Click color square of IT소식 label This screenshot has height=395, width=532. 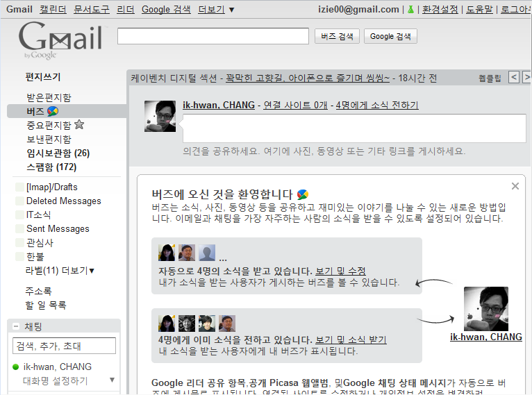pyautogui.click(x=19, y=215)
